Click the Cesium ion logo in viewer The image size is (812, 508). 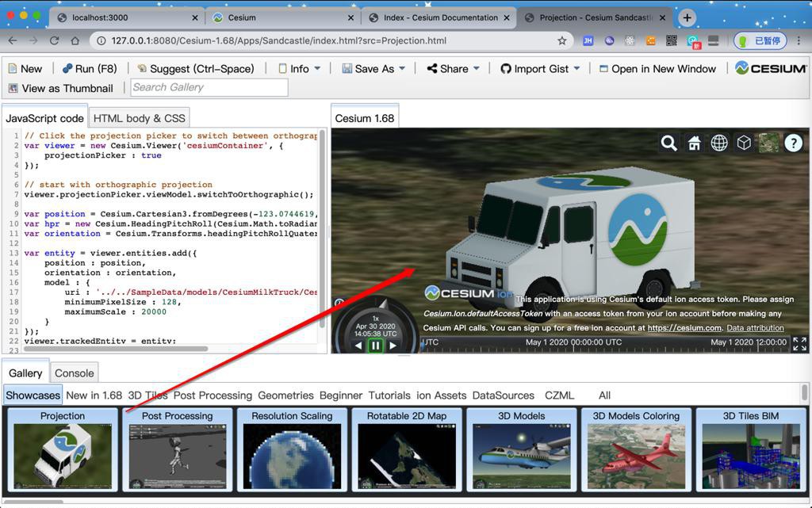click(468, 292)
